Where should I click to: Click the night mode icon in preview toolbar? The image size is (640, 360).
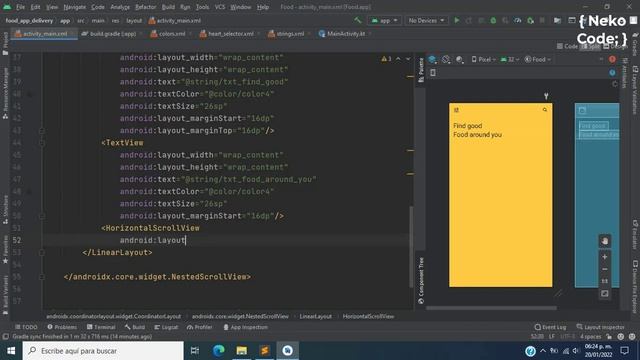click(x=460, y=60)
